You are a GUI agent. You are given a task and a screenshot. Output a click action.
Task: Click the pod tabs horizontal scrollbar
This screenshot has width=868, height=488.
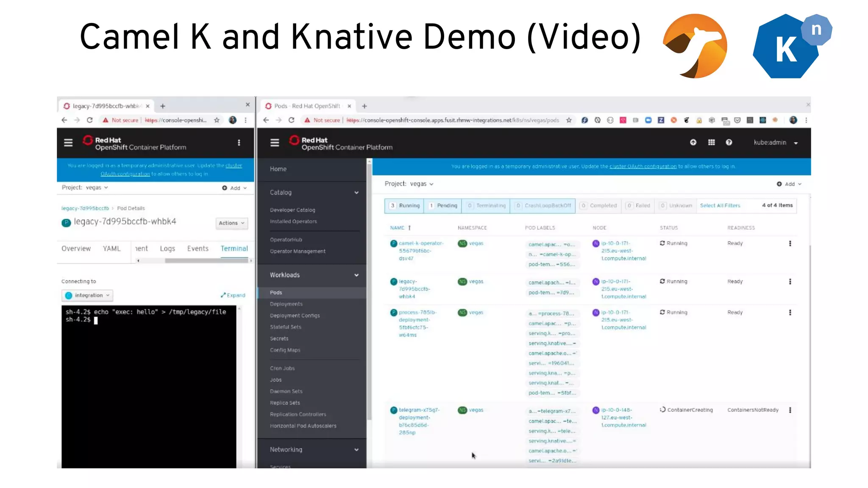[206, 261]
